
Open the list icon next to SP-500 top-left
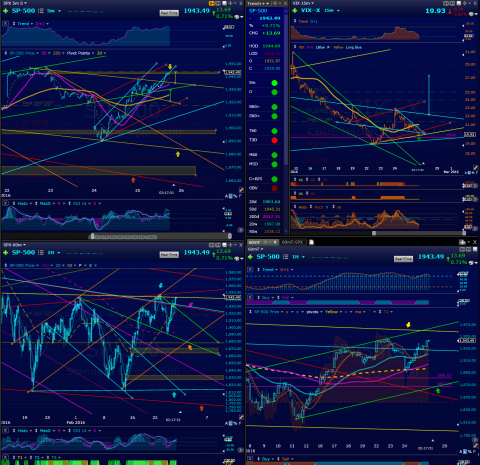[x=41, y=11]
